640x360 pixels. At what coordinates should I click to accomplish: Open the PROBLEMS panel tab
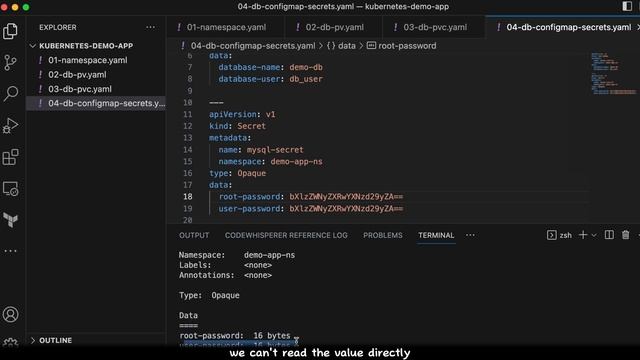click(x=383, y=236)
